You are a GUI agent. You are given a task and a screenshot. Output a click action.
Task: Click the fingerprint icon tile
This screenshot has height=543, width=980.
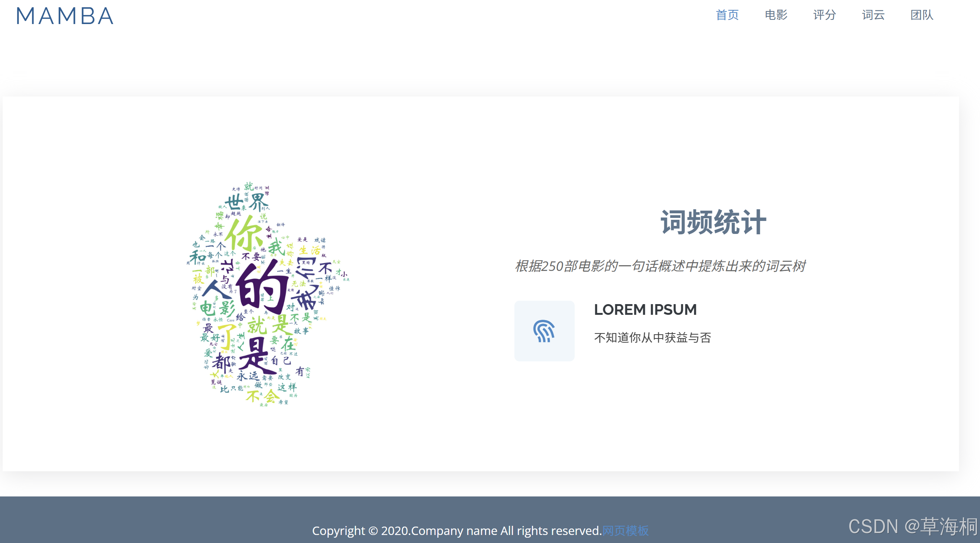(544, 331)
